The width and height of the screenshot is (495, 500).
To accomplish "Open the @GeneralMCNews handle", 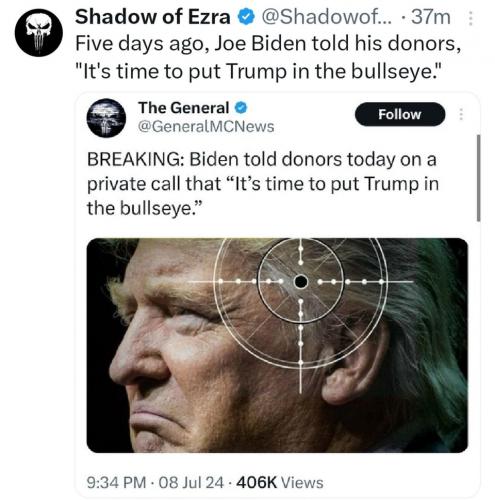I will click(x=206, y=126).
